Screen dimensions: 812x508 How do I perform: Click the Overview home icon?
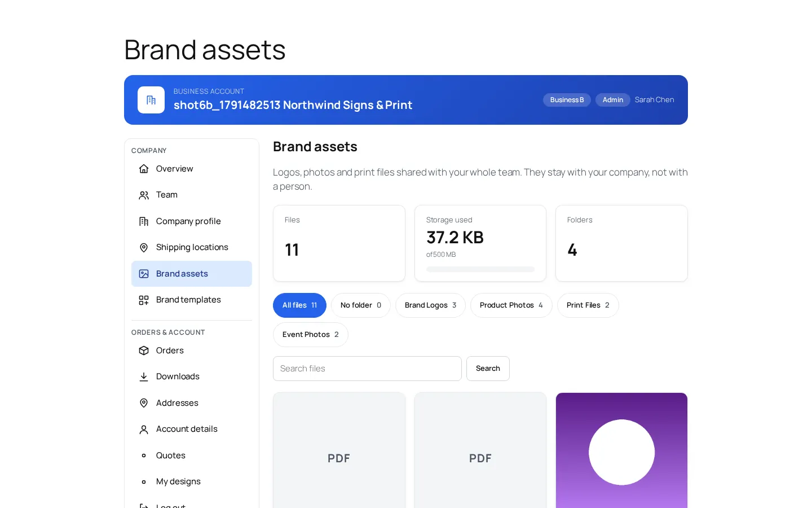click(144, 169)
